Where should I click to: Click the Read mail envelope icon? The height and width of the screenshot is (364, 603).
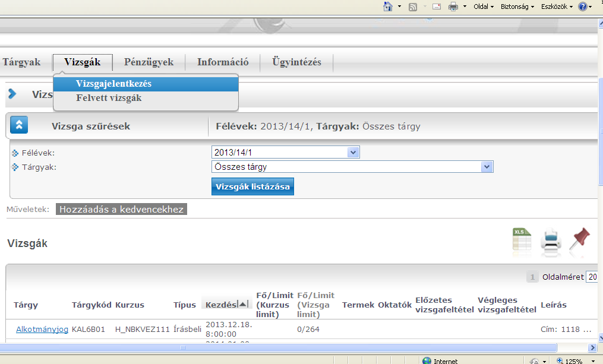coord(437,7)
